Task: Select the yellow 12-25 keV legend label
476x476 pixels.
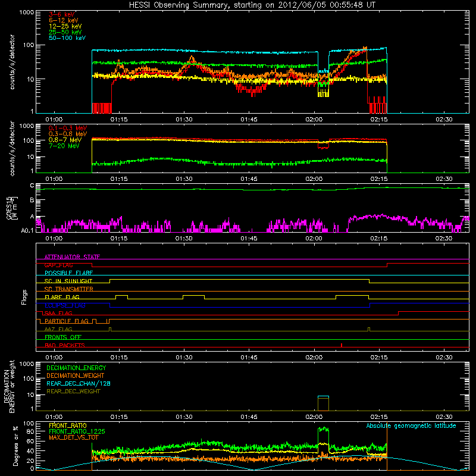Action: point(65,26)
